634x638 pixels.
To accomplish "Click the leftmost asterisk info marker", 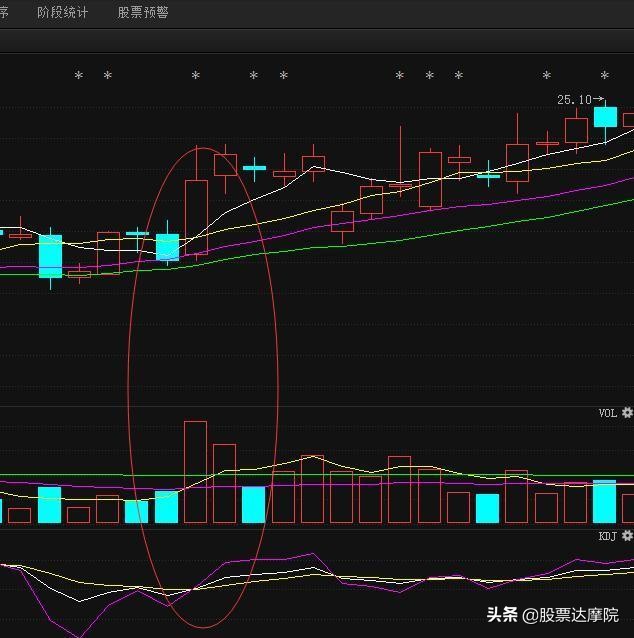I will click(78, 77).
